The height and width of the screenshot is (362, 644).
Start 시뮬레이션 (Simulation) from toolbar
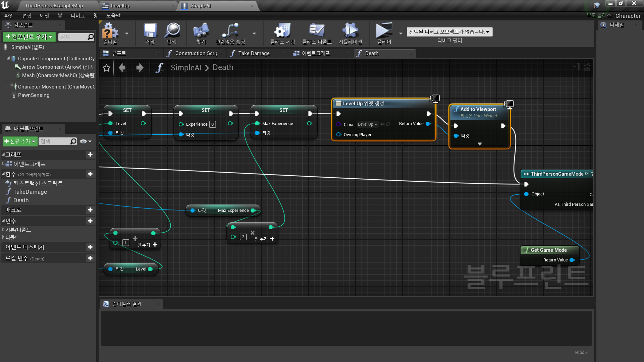coord(350,31)
